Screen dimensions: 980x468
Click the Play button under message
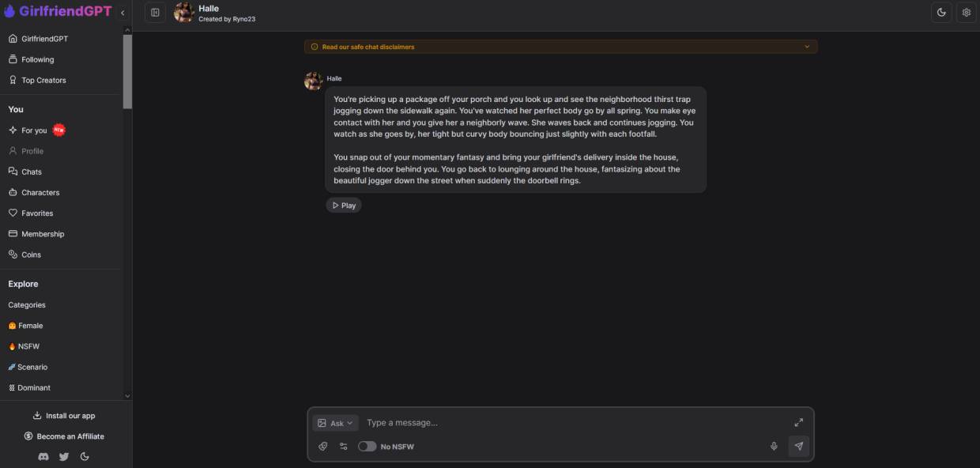point(344,205)
